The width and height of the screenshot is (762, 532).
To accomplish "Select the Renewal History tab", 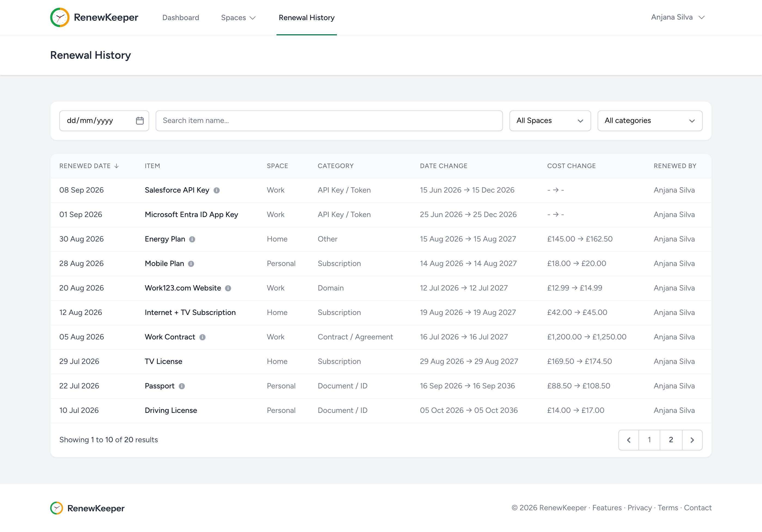I will click(x=307, y=18).
